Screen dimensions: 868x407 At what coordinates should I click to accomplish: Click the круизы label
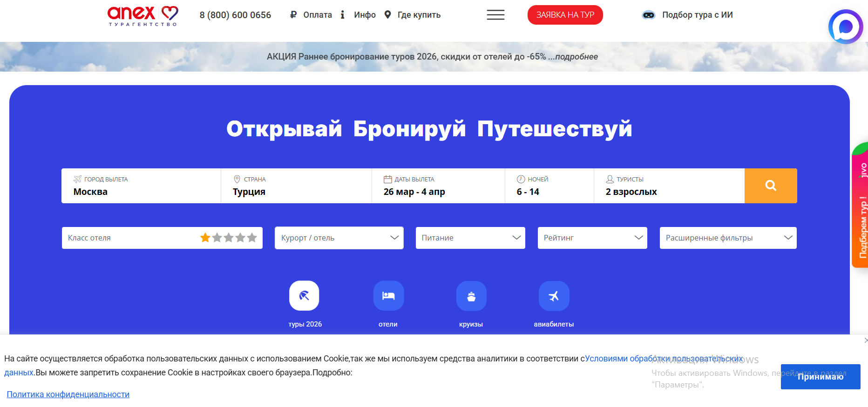point(471,324)
